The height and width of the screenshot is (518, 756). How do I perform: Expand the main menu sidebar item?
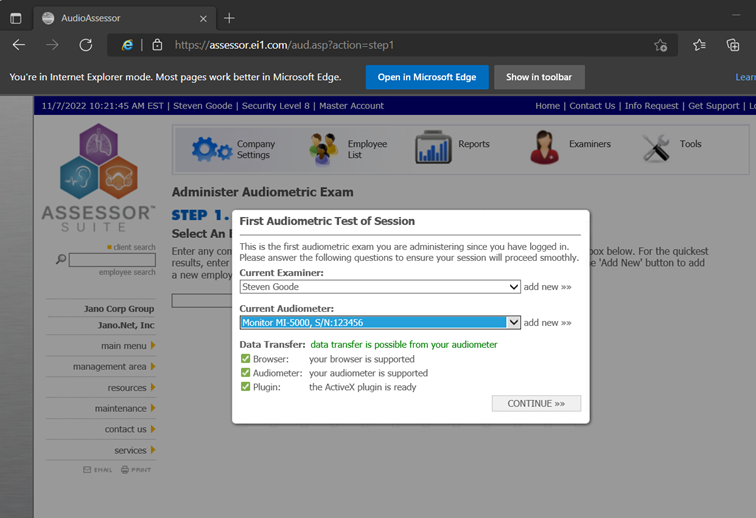coord(128,346)
